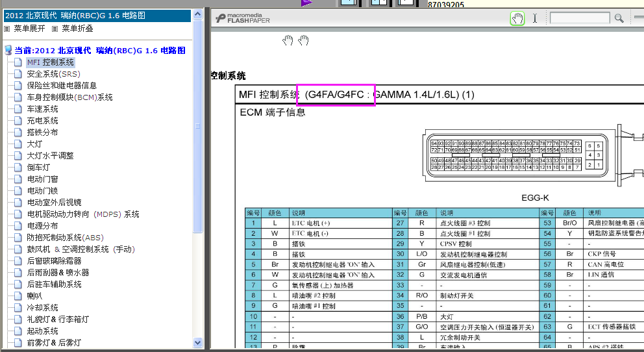
Task: Click the page icon beside 电动室外后视镜
Action: coord(18,203)
